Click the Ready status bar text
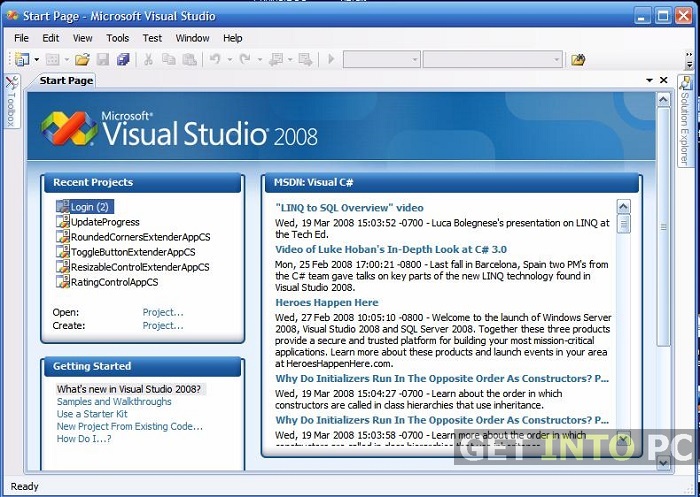700x497 pixels. [25, 486]
